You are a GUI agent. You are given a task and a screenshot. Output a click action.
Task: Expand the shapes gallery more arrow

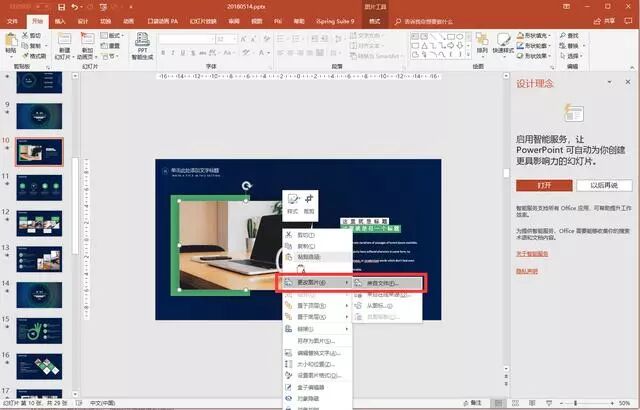point(468,54)
